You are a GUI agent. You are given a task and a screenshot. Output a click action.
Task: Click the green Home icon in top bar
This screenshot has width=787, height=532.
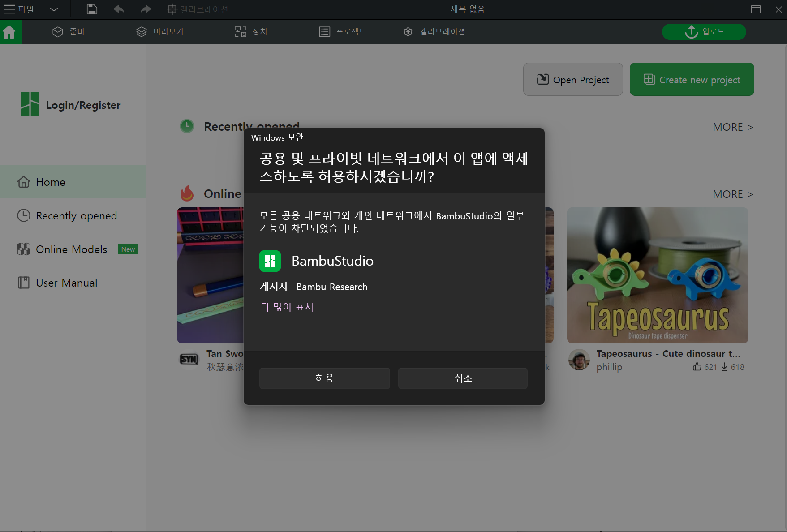point(11,32)
